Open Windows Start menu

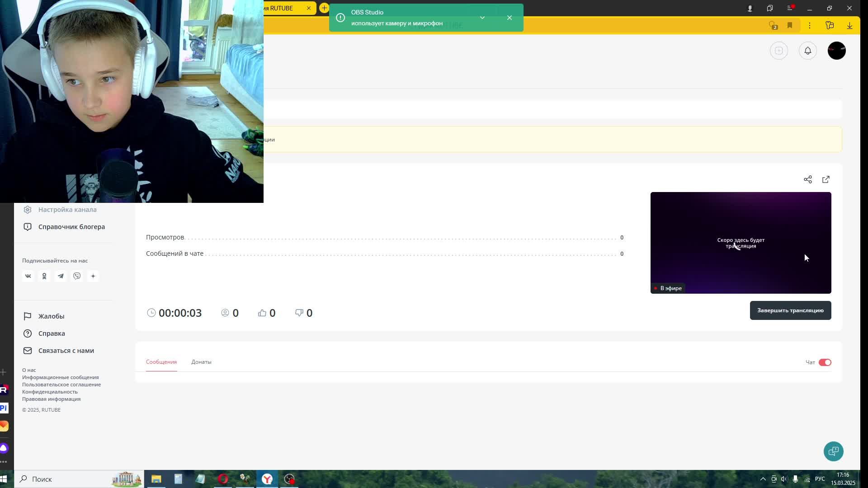tap(4, 479)
